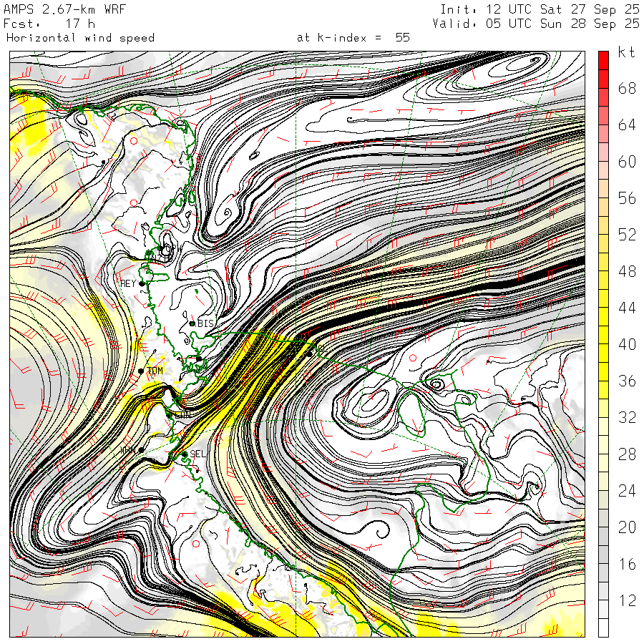Screen dimensions: 644x644
Task: Click the TOM station label on the map
Action: (x=155, y=371)
